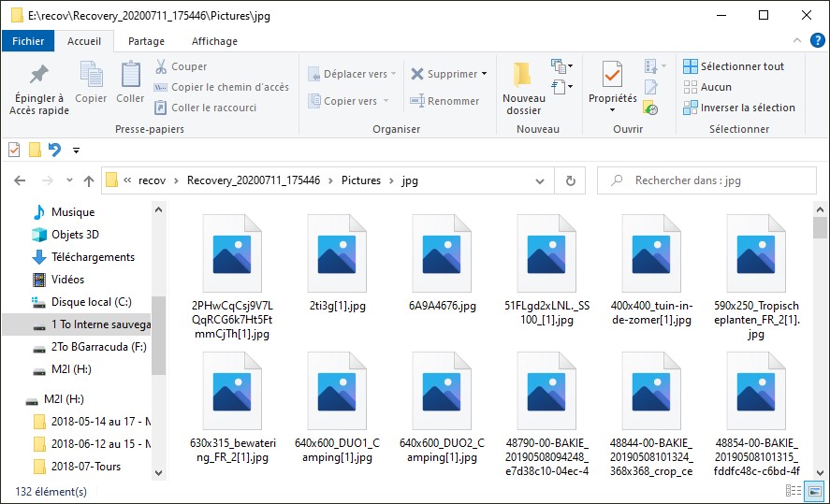The width and height of the screenshot is (830, 504).
Task: Click the refresh button beside address bar
Action: click(568, 180)
